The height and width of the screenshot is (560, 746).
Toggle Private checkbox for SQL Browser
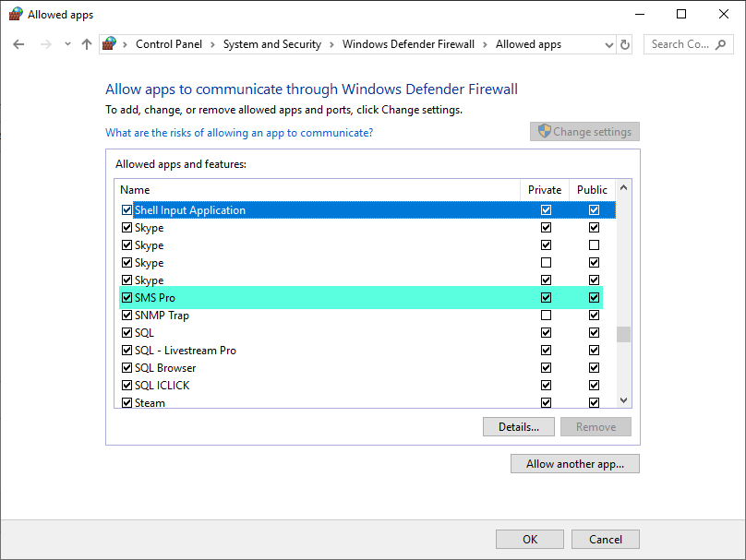pos(547,367)
